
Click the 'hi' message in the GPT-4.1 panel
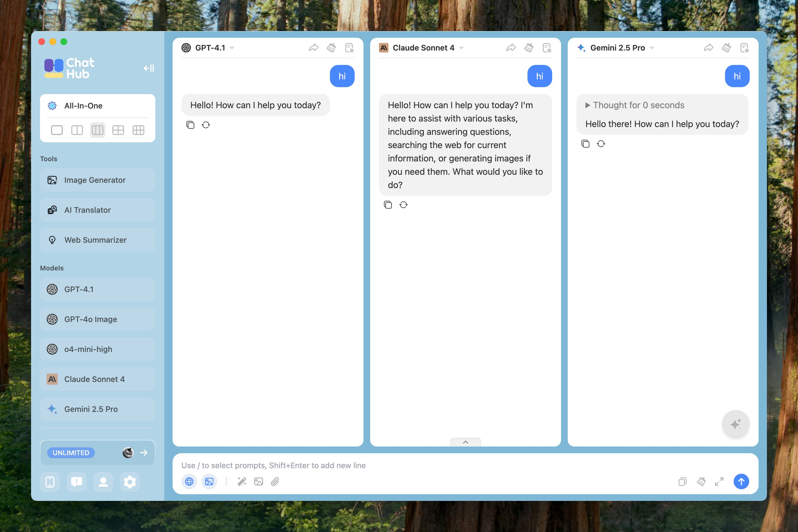[x=342, y=76]
